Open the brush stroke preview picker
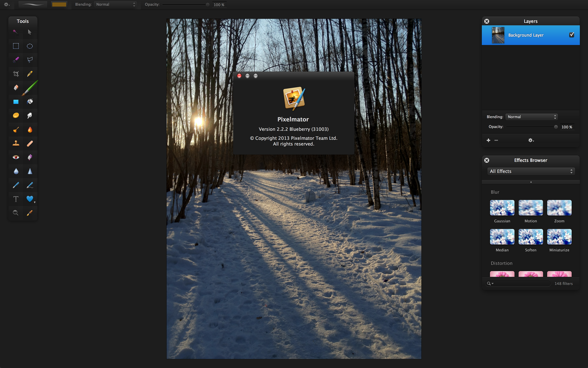 point(33,4)
